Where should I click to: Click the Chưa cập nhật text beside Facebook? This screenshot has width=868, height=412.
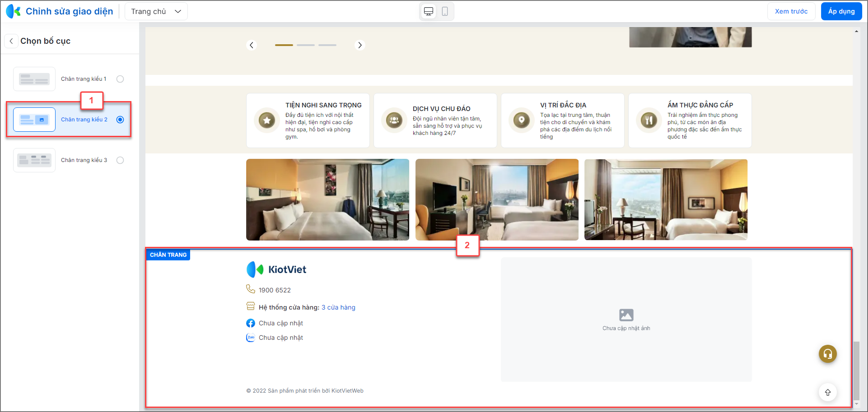point(281,323)
